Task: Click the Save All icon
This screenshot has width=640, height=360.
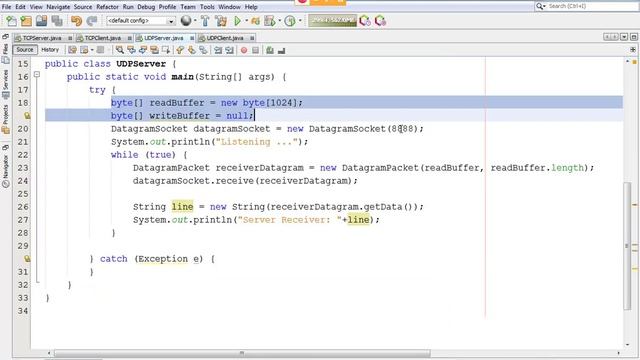Action: pos(57,21)
